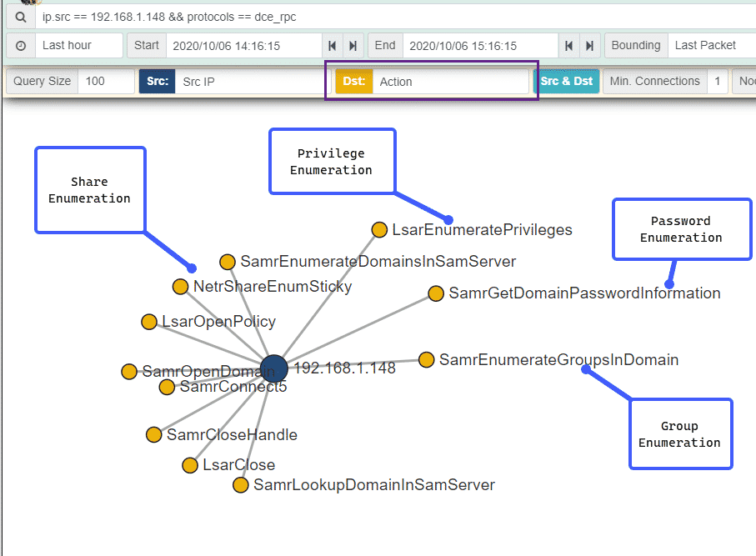This screenshot has width=756, height=556.
Task: Click the Query Size value field
Action: [x=106, y=82]
